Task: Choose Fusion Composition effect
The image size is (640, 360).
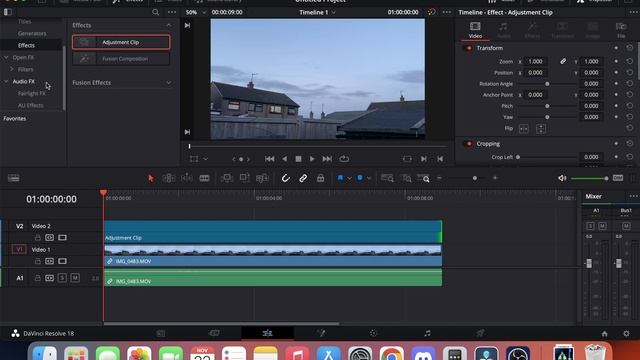Action: (121, 59)
